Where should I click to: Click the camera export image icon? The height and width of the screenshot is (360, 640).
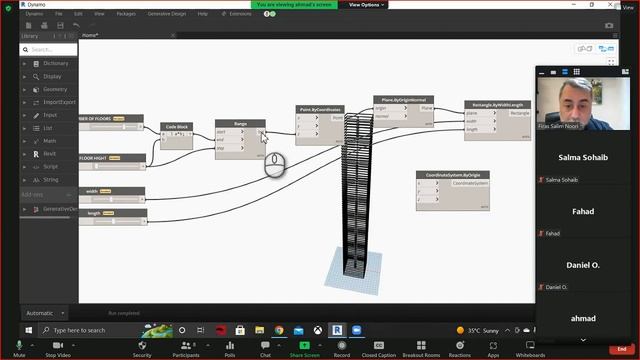[x=609, y=26]
